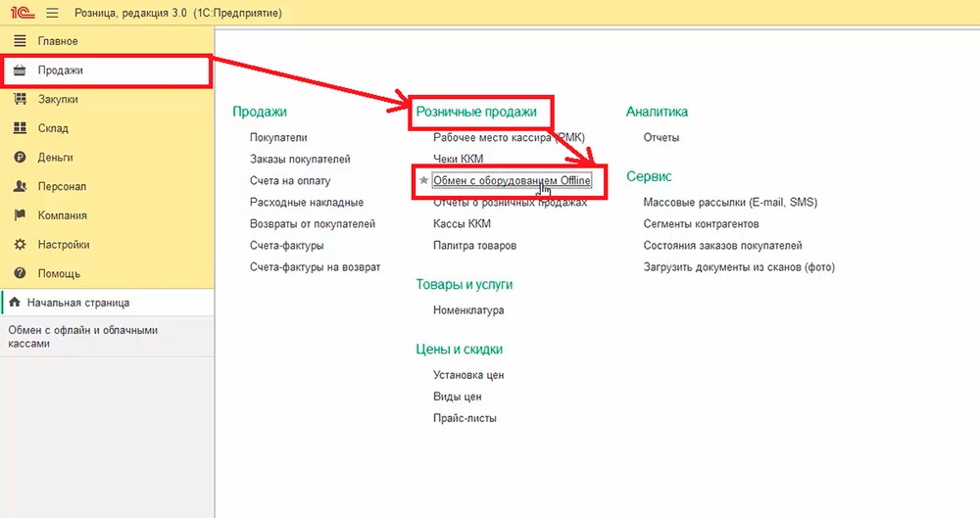The width and height of the screenshot is (980, 518).
Task: Open Массовые рассылки (E-mail, SMS)
Action: 730,203
